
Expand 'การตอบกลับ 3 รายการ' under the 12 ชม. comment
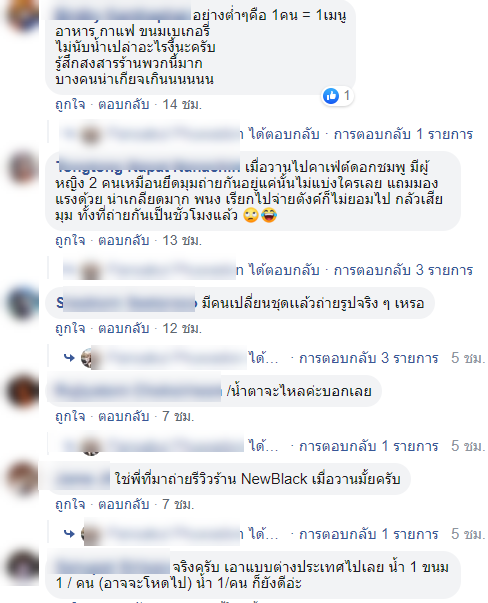point(368,358)
